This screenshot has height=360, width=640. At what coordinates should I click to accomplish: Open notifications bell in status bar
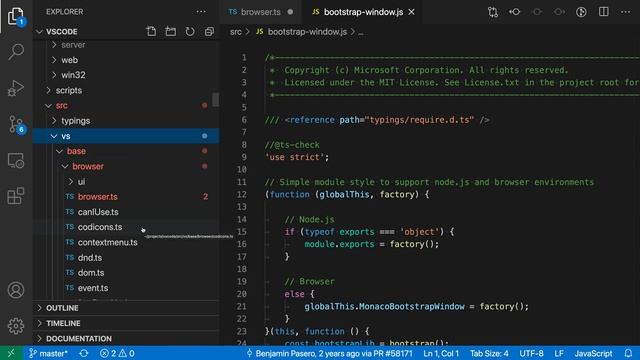tap(628, 353)
